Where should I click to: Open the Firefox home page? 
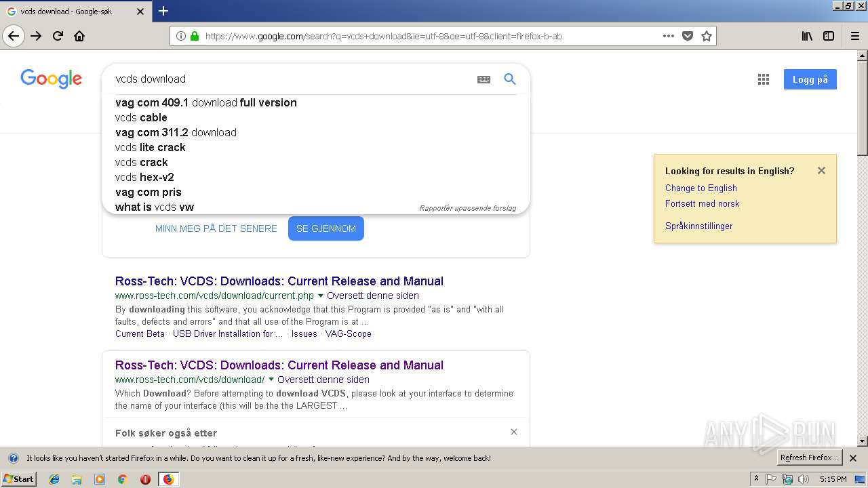click(x=79, y=36)
